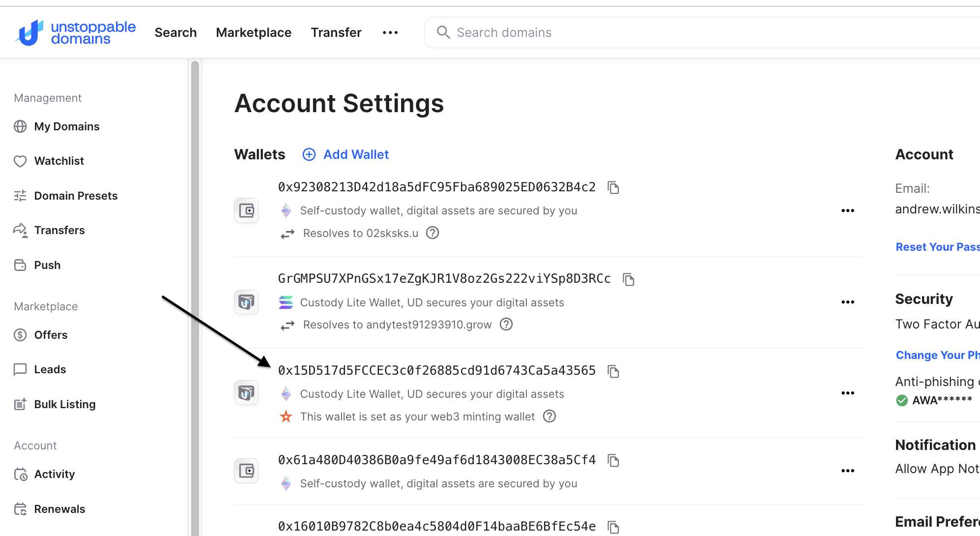This screenshot has width=980, height=536.
Task: Open the Transfer nav item
Action: click(336, 32)
